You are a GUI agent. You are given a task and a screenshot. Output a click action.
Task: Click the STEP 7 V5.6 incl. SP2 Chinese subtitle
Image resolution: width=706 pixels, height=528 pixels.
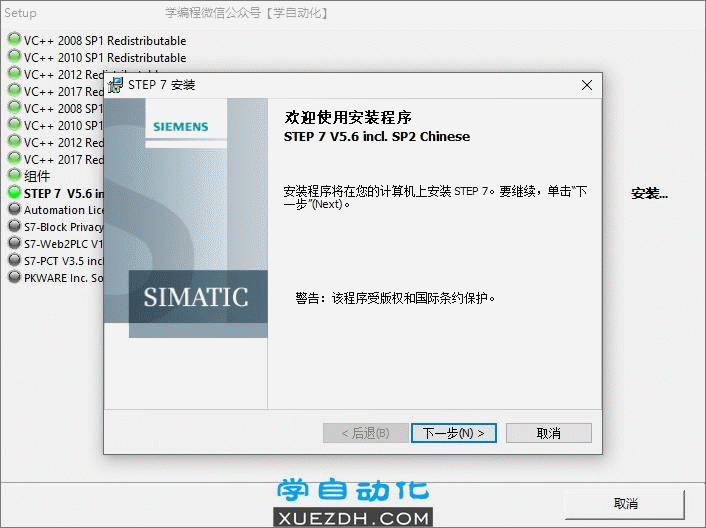(x=377, y=136)
